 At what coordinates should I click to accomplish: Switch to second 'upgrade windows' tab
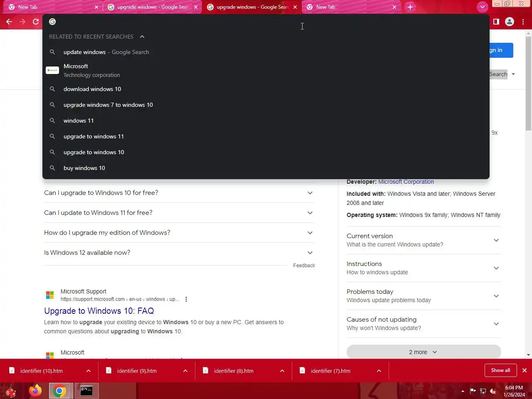[x=252, y=7]
